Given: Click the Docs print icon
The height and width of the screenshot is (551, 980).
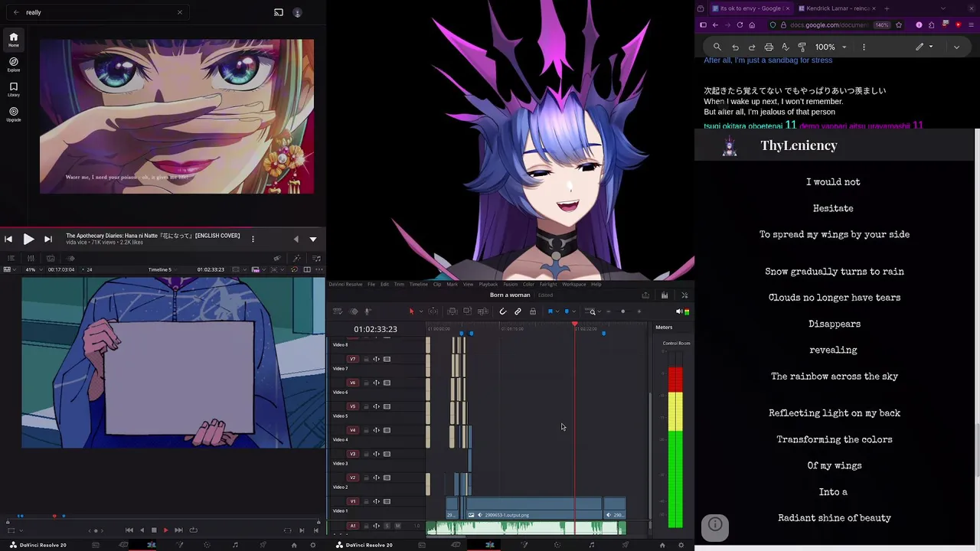Looking at the screenshot, I should [x=769, y=47].
